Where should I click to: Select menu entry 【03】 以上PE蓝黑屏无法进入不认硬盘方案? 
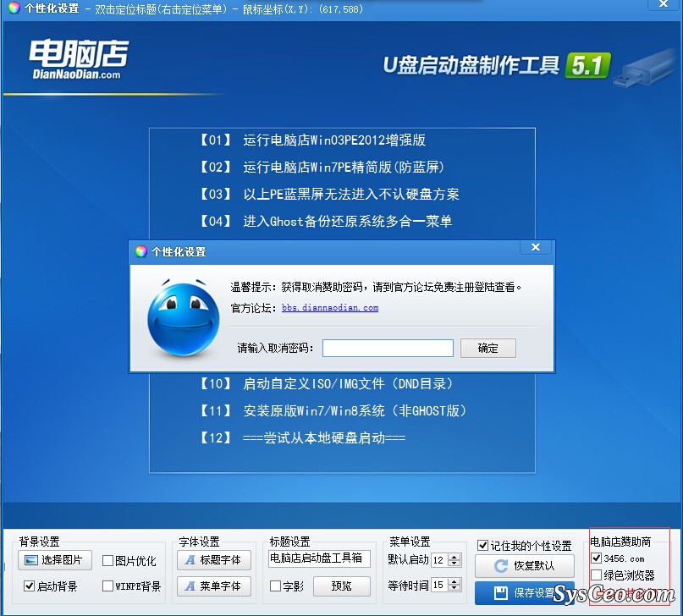tap(329, 194)
